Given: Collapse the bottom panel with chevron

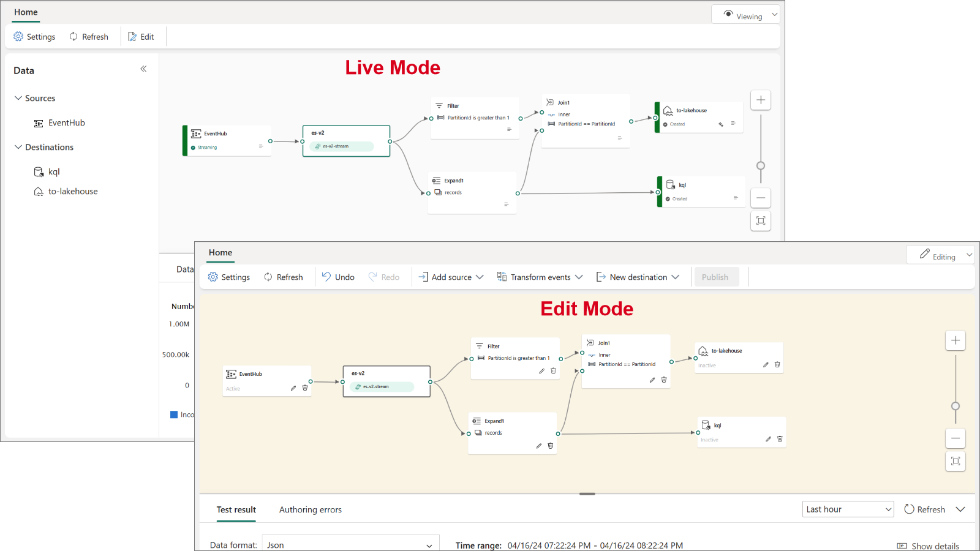Looking at the screenshot, I should (x=960, y=509).
